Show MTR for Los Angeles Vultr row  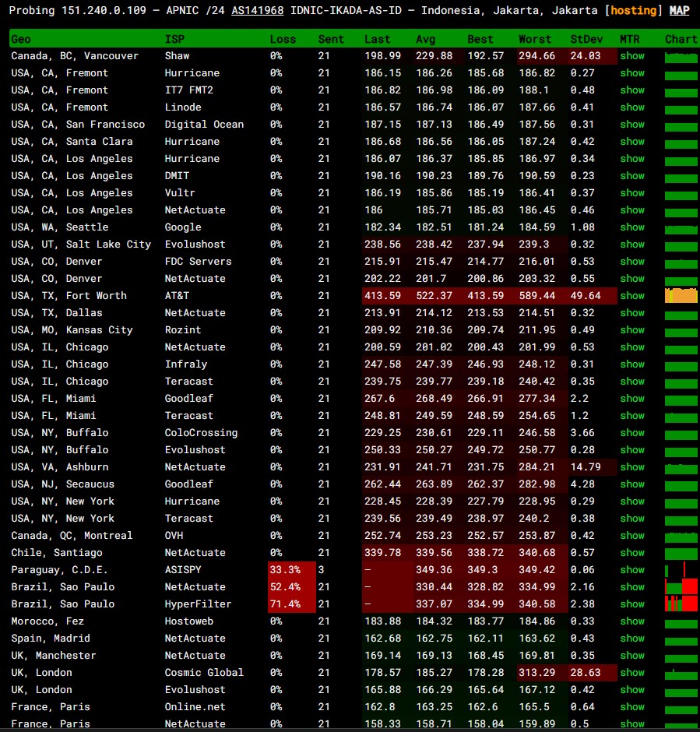pyautogui.click(x=631, y=193)
